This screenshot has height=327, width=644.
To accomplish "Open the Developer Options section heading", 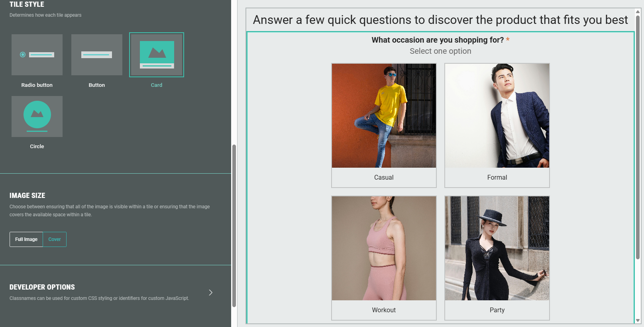I will [42, 287].
